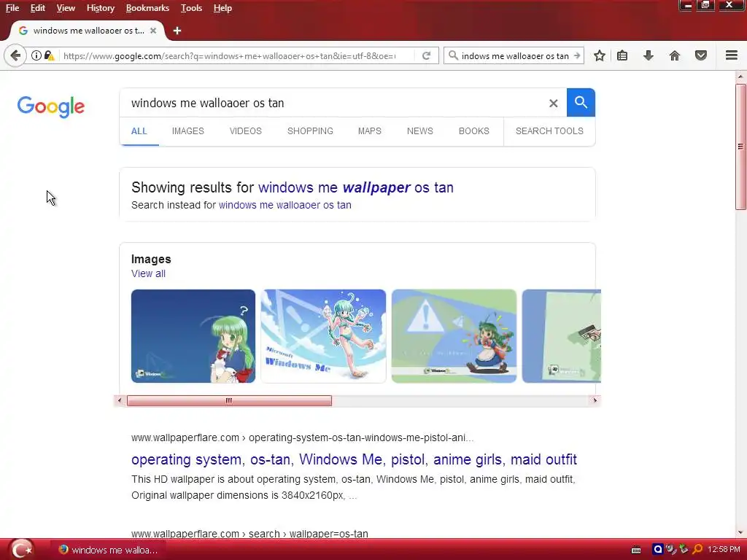Image resolution: width=747 pixels, height=560 pixels.
Task: Open the File menu
Action: [x=12, y=8]
